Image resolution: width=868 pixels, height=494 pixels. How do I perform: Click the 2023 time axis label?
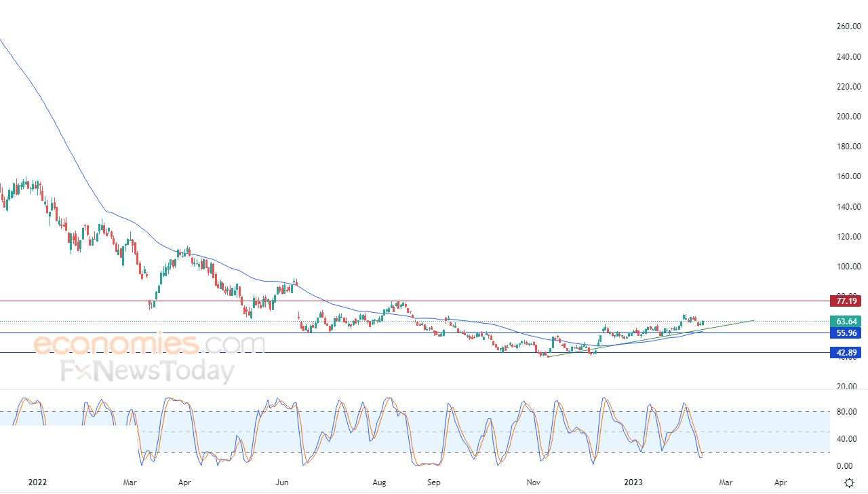tap(633, 482)
